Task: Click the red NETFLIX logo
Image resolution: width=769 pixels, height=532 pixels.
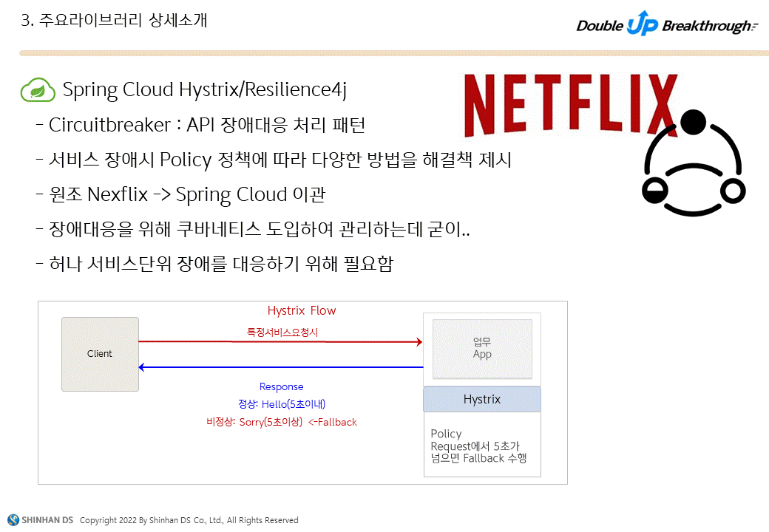Action: [x=571, y=105]
